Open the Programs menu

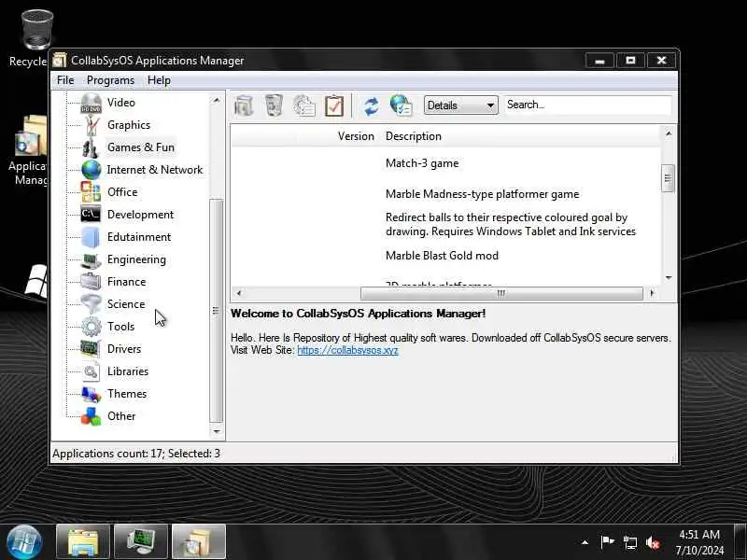tap(110, 80)
